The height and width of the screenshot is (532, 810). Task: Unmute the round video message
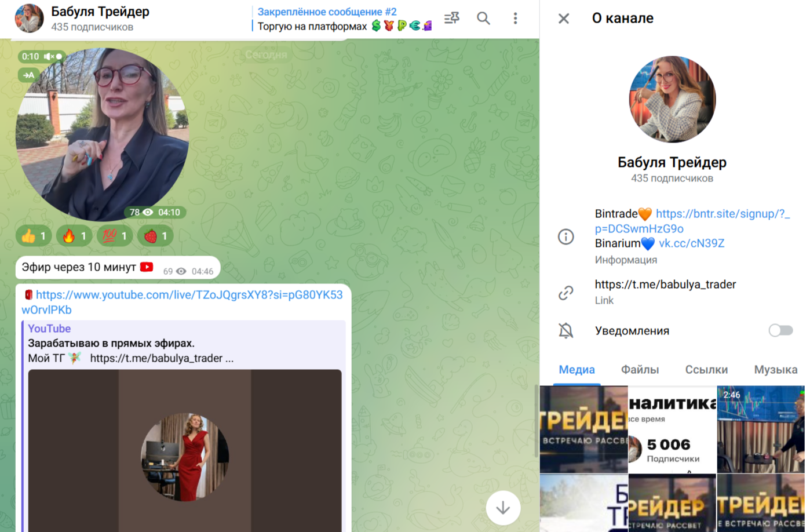click(x=50, y=56)
